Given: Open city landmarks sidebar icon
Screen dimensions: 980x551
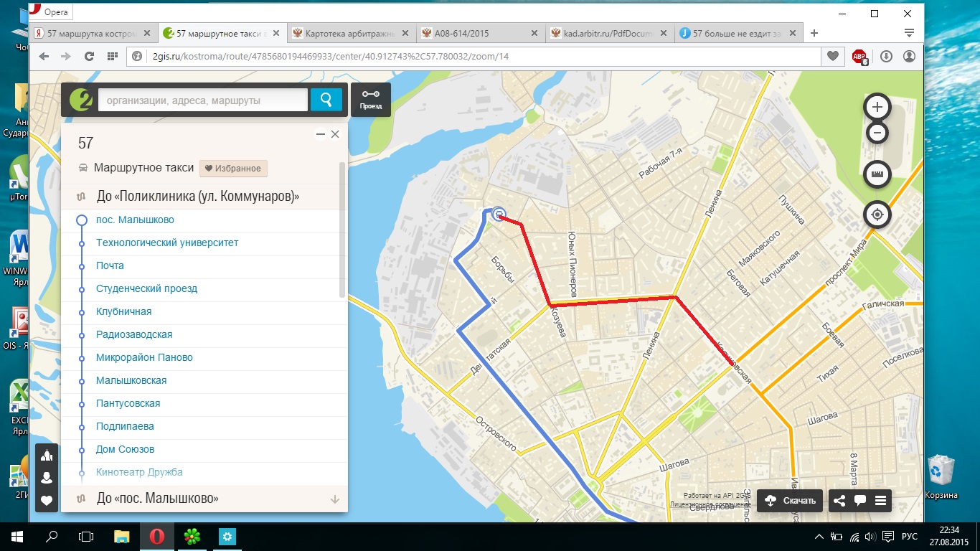Looking at the screenshot, I should tap(47, 455).
